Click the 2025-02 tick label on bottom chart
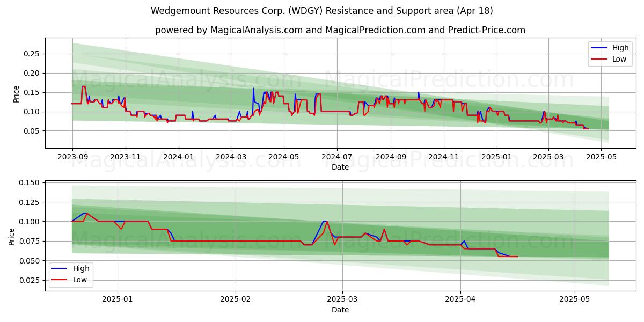Viewport: 644px width, 322px height. click(236, 299)
